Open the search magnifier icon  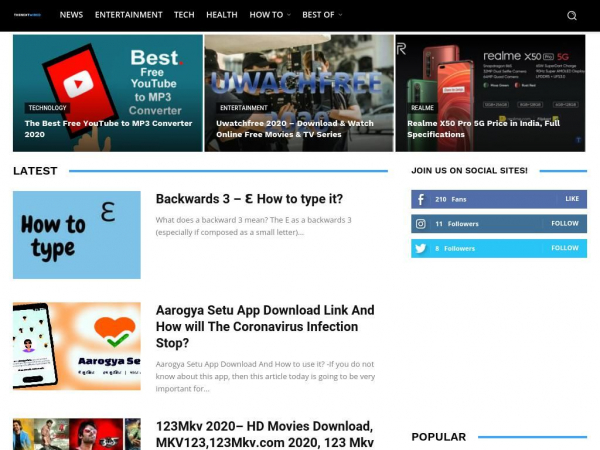(x=572, y=15)
